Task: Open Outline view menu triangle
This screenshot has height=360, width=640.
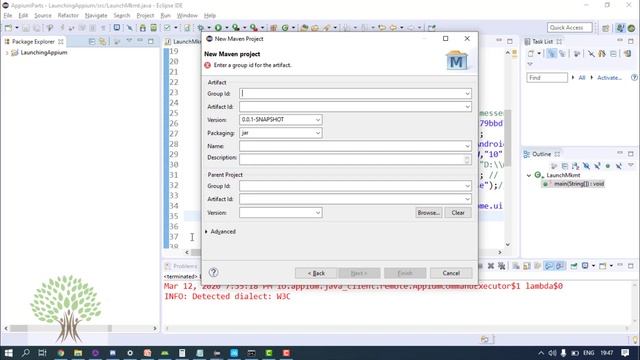Action: click(631, 165)
